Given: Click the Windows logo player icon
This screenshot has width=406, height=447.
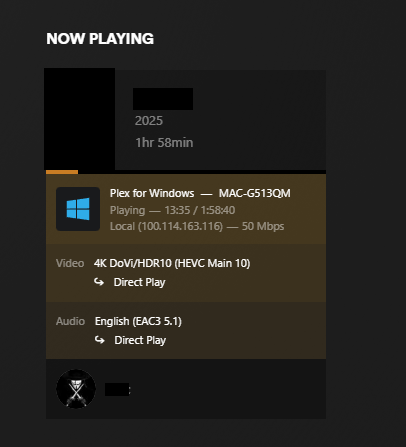Looking at the screenshot, I should (x=78, y=209).
